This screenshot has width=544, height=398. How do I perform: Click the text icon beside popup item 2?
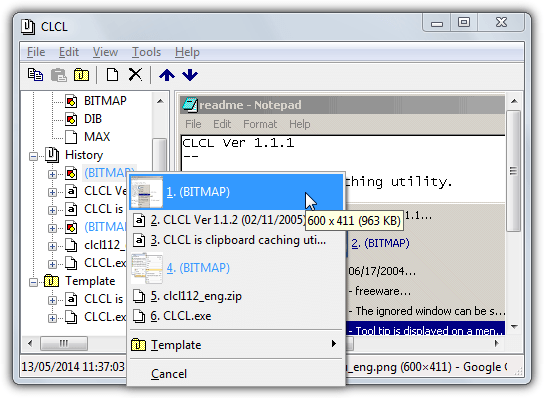[139, 220]
